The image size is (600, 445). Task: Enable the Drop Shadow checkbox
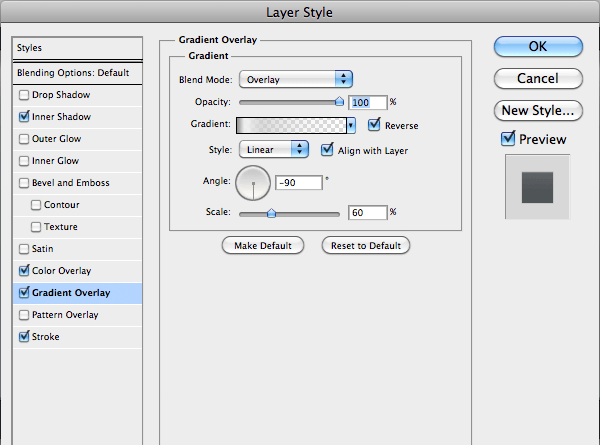(x=24, y=95)
